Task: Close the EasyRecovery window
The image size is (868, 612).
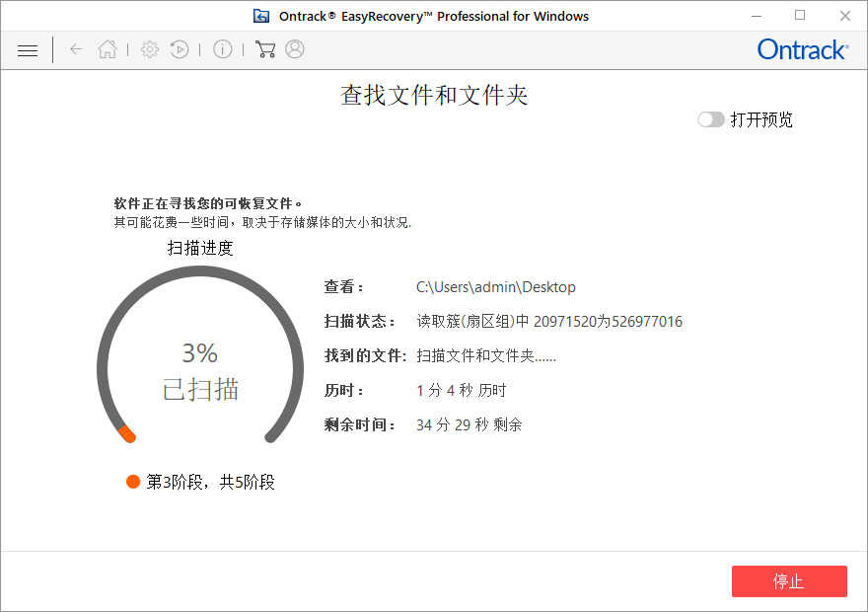Action: (x=844, y=16)
